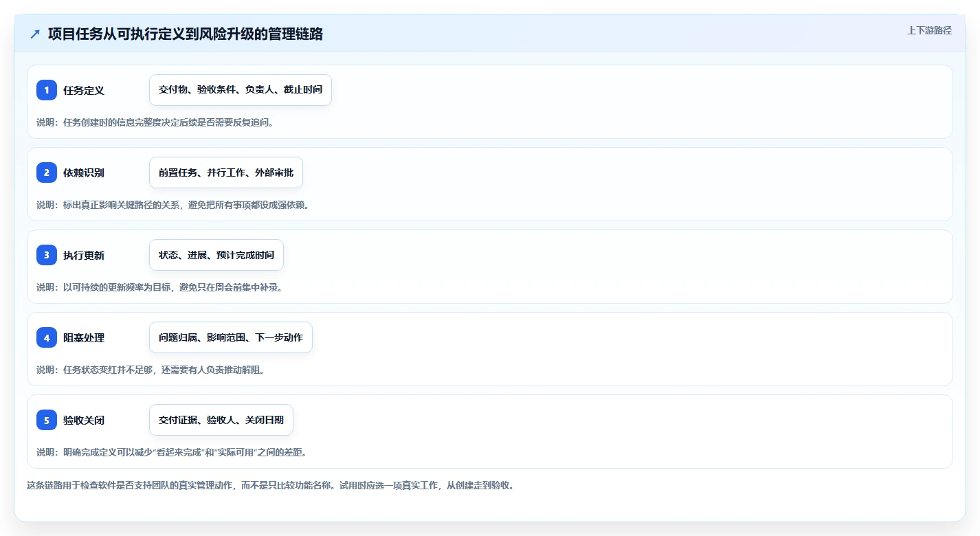Click the 验收关闭 step title
The height and width of the screenshot is (536, 980).
(x=84, y=420)
